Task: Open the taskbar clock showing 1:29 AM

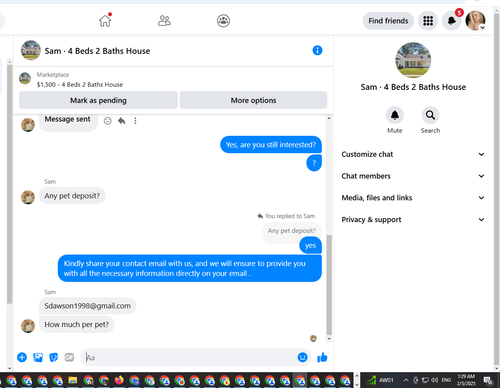Action: pyautogui.click(x=466, y=380)
